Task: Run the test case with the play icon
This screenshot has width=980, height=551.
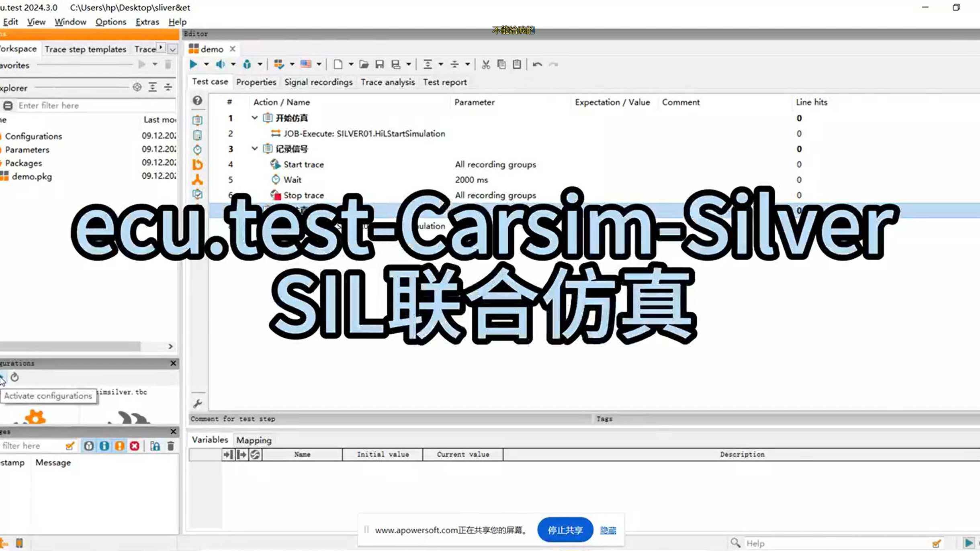Action: click(193, 64)
